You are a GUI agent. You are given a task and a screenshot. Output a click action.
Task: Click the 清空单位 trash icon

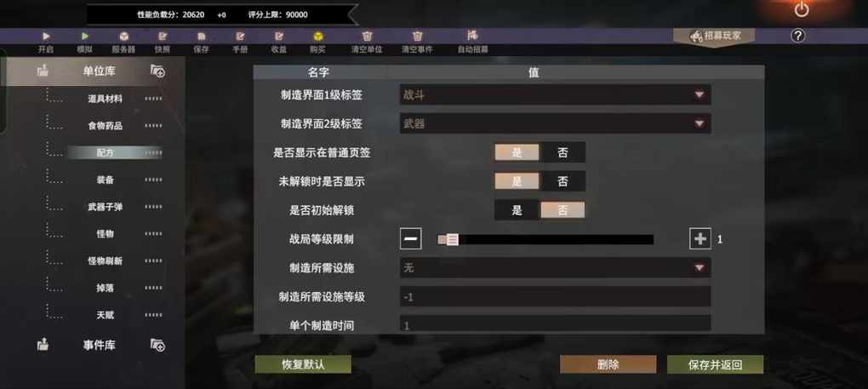pyautogui.click(x=367, y=37)
